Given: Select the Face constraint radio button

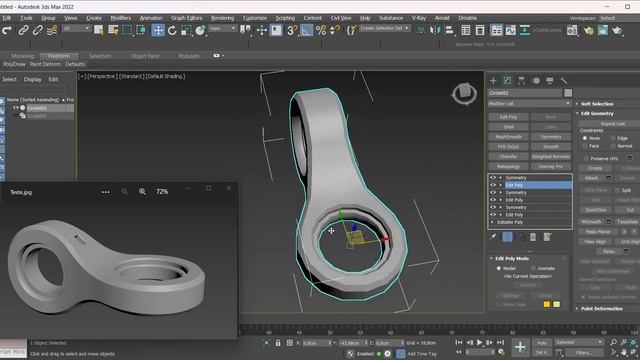Looking at the screenshot, I should (584, 146).
